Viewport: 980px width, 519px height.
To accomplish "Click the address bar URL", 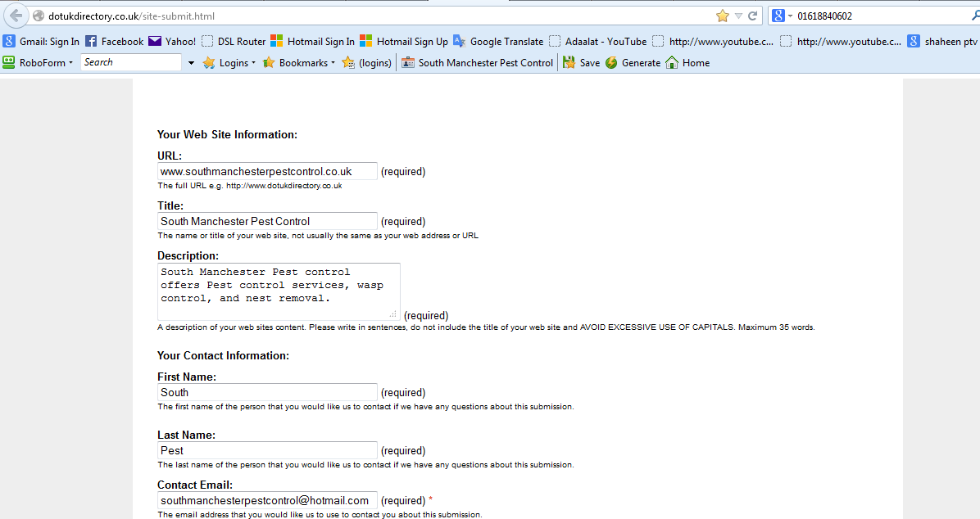I will 131,16.
